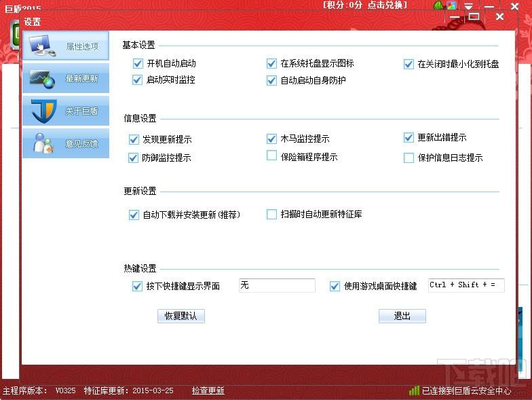Maximize the settings dialog window

474,17
